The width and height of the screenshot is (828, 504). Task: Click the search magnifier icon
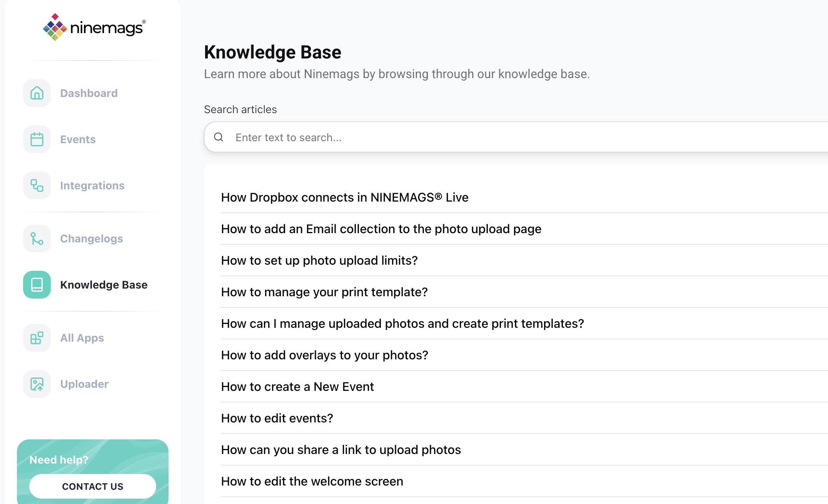pyautogui.click(x=219, y=137)
